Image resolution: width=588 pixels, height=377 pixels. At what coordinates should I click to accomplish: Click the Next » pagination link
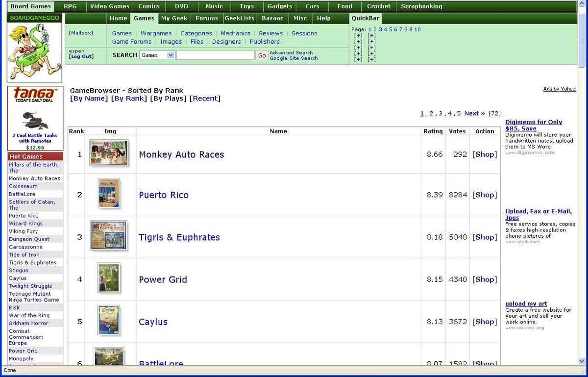pyautogui.click(x=474, y=114)
